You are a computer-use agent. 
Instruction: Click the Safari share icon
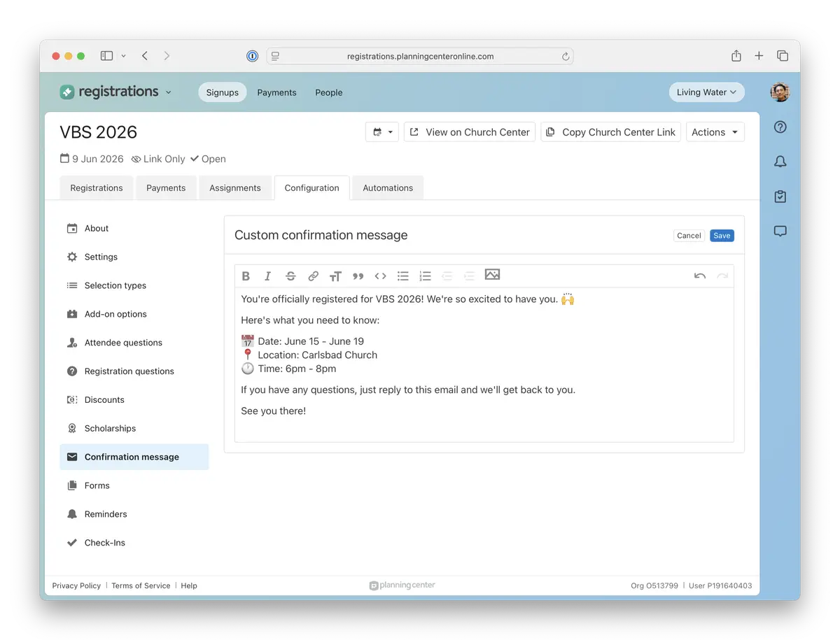736,56
